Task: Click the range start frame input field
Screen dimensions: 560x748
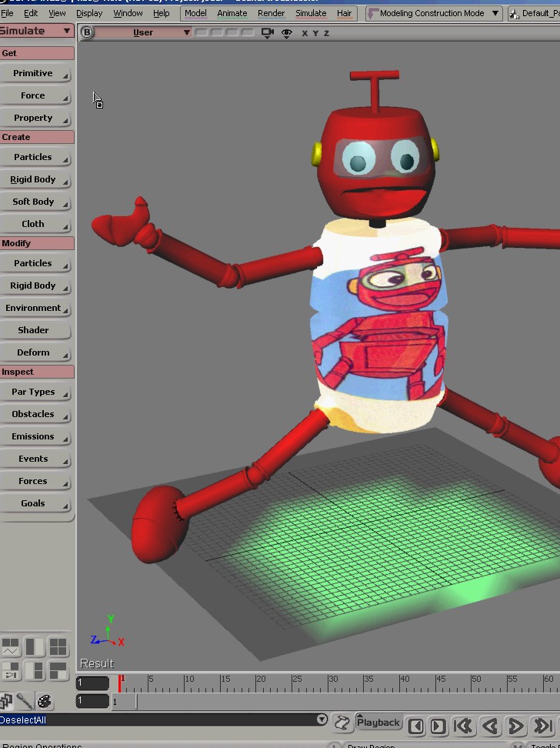Action: (92, 701)
